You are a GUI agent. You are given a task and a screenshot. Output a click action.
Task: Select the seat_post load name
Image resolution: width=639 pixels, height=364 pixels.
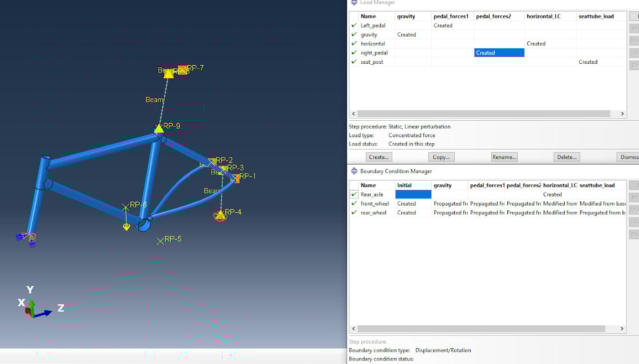coord(372,62)
